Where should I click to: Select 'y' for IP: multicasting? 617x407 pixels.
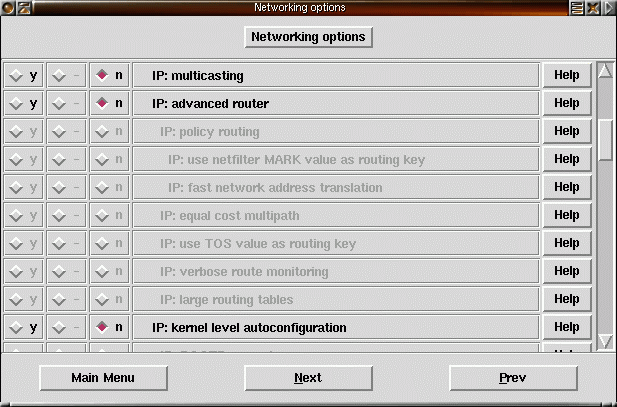pyautogui.click(x=22, y=75)
